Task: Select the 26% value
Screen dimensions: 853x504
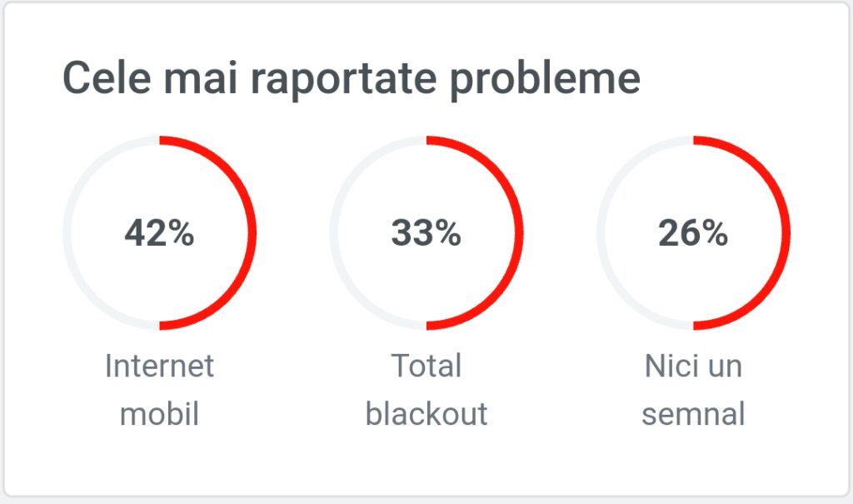Action: pyautogui.click(x=694, y=233)
